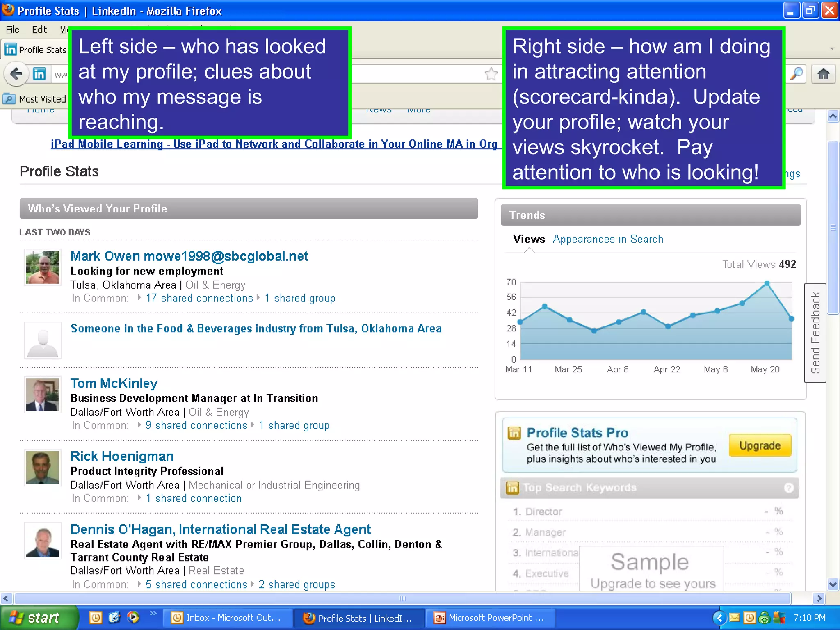840x630 pixels.
Task: Select the Appearances in Search tab
Action: click(608, 239)
